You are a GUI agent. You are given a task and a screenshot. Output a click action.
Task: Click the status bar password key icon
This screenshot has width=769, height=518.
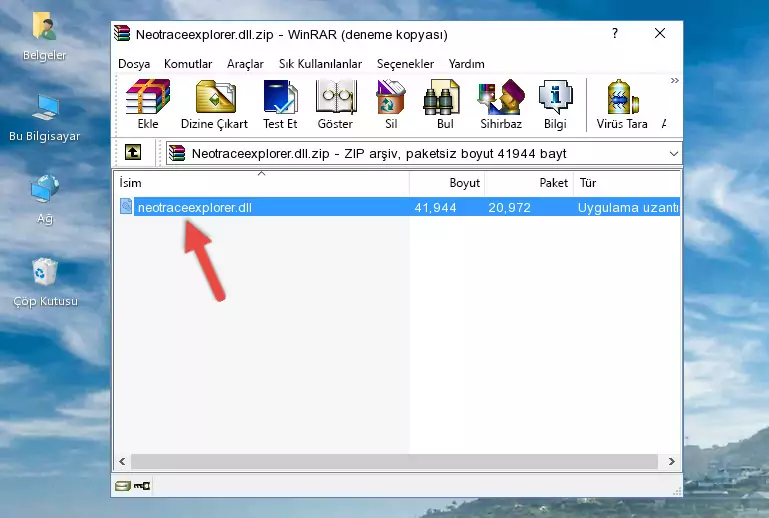(142, 486)
